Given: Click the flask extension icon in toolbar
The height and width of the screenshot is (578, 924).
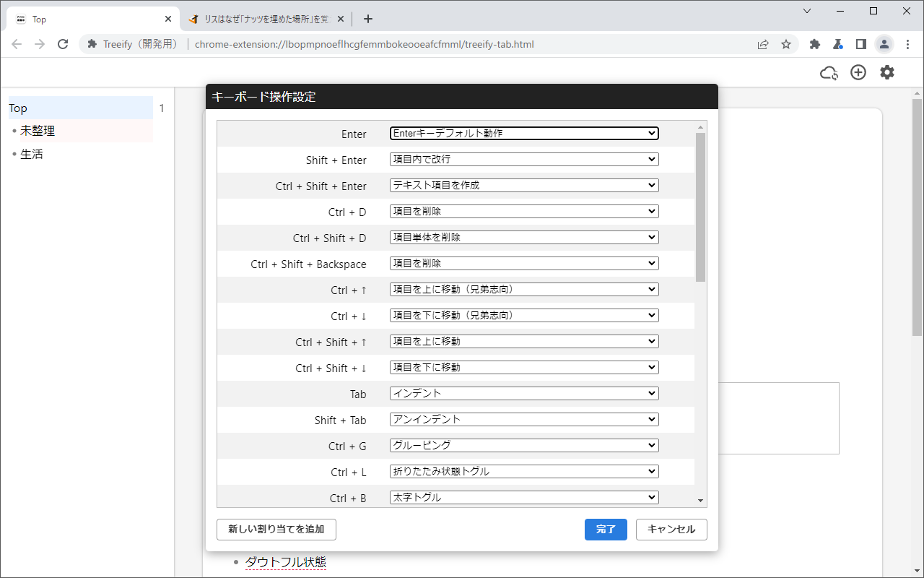Looking at the screenshot, I should click(x=837, y=44).
